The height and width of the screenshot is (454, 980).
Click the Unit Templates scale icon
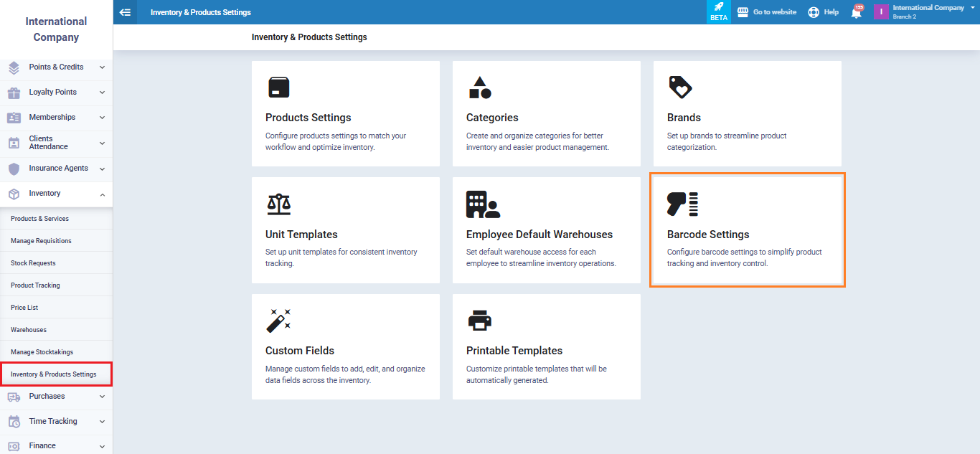(278, 204)
